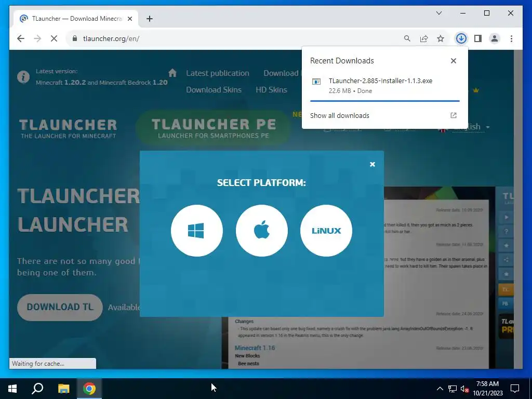Open the TLauncher installer exe download entry
Screen dimensions: 532x399
[x=385, y=86]
